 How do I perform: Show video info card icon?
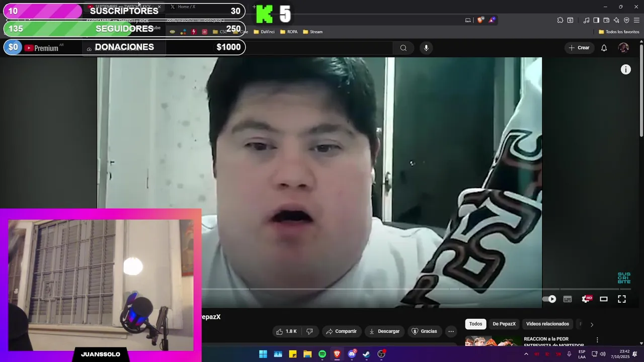[x=625, y=70]
